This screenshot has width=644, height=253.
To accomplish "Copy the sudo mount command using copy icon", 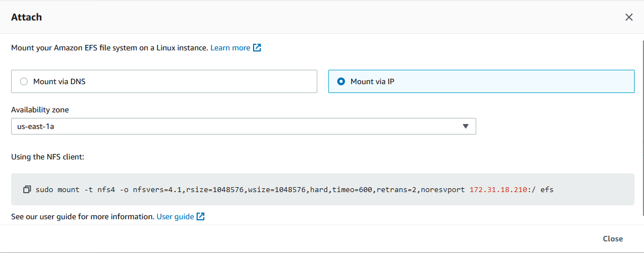I will [27, 189].
